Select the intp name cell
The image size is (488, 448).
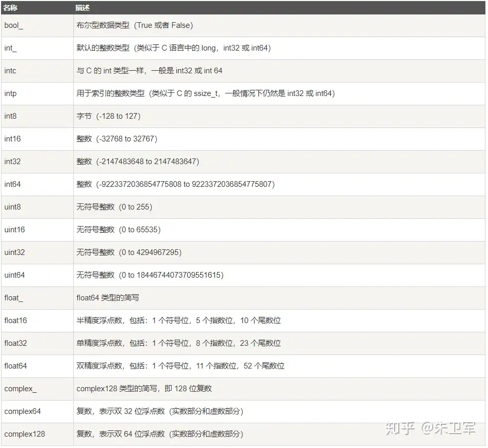[x=37, y=94]
